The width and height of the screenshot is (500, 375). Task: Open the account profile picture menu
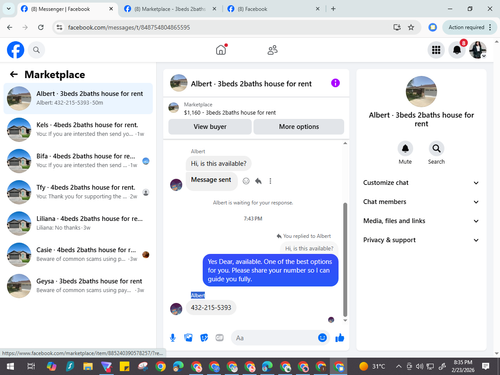pyautogui.click(x=478, y=50)
